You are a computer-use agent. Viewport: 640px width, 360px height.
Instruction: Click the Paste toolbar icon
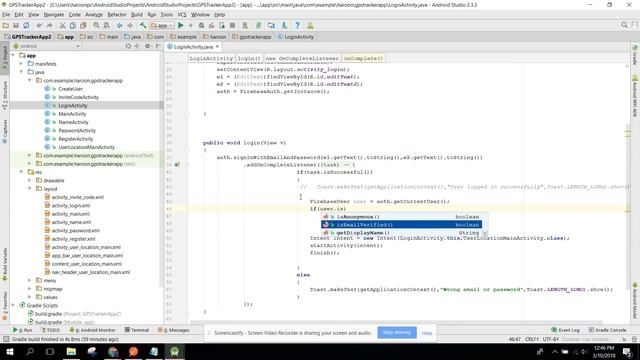point(83,25)
